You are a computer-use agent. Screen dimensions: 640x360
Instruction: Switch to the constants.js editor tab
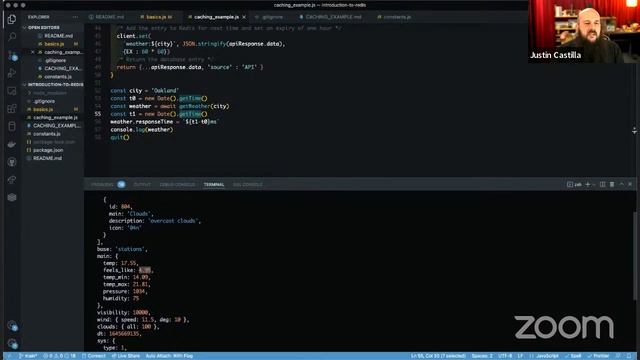pyautogui.click(x=394, y=17)
